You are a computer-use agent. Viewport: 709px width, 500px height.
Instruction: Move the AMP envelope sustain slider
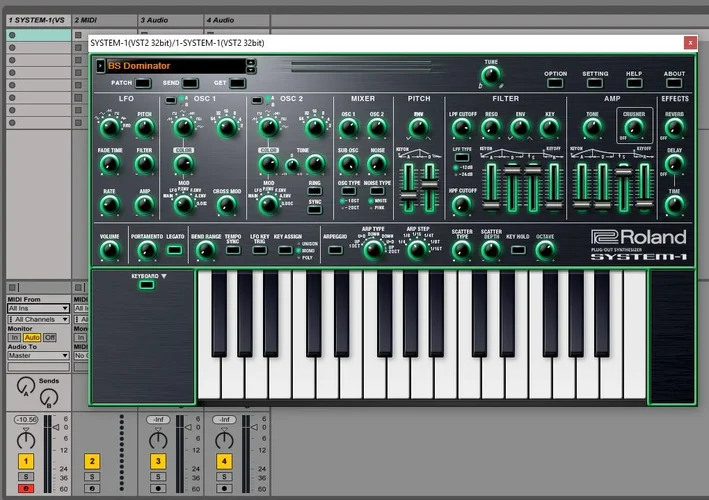click(624, 172)
